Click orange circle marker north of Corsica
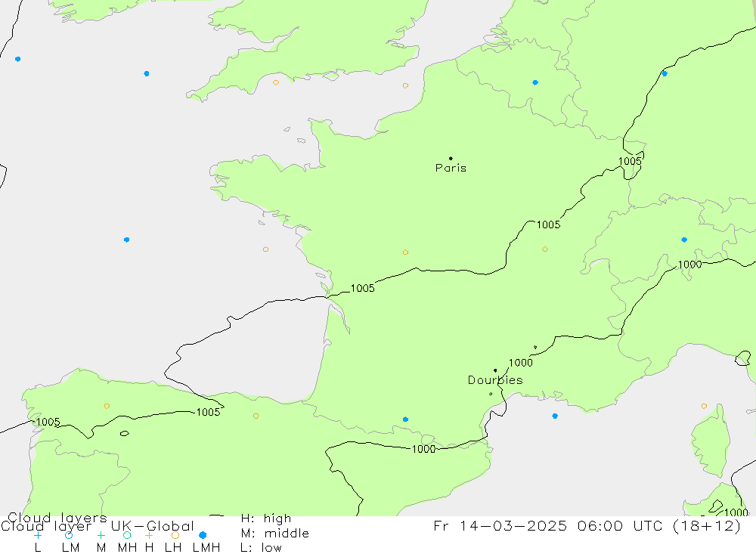This screenshot has height=554, width=756. [704, 406]
